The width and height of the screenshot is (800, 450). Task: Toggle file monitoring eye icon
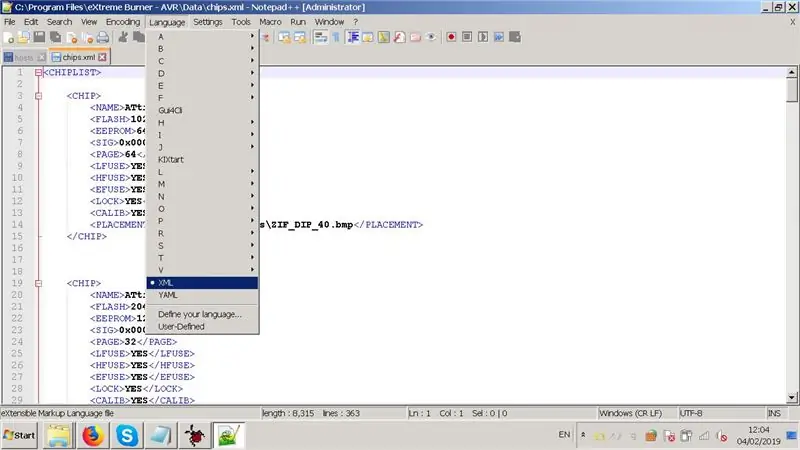click(431, 37)
